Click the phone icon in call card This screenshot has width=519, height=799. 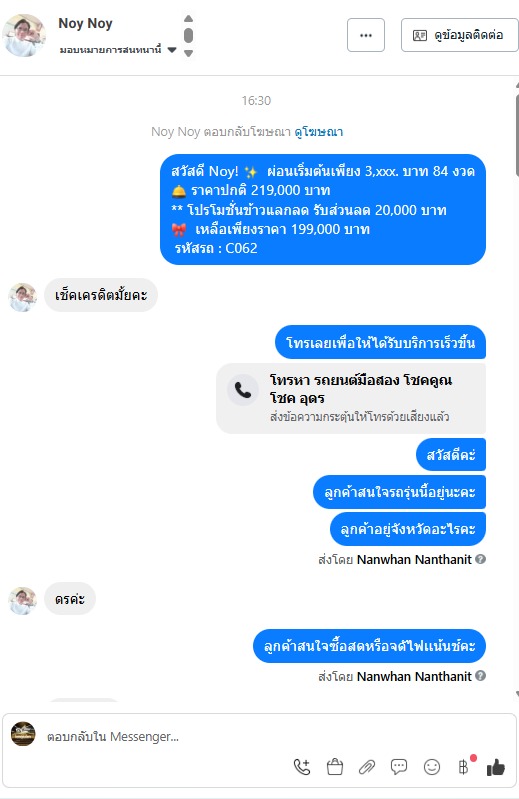(x=243, y=390)
